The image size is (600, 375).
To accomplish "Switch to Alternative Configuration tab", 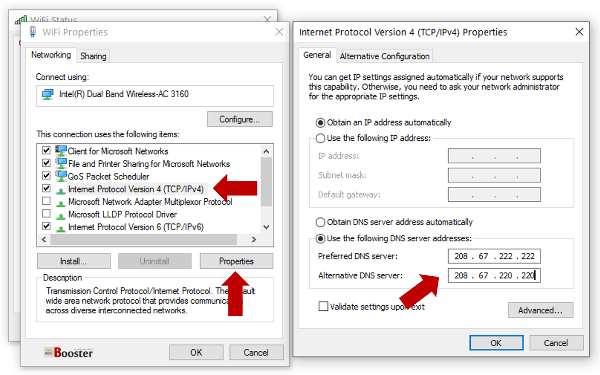I will click(385, 56).
